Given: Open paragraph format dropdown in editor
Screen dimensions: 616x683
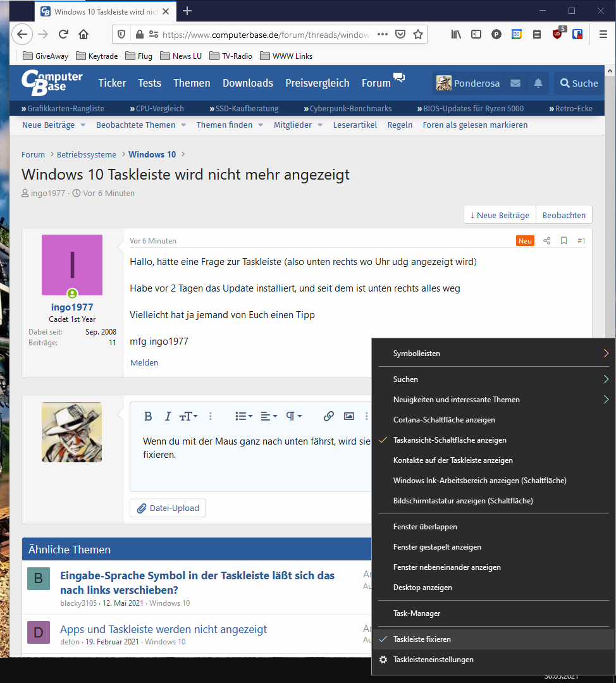Looking at the screenshot, I should point(293,416).
